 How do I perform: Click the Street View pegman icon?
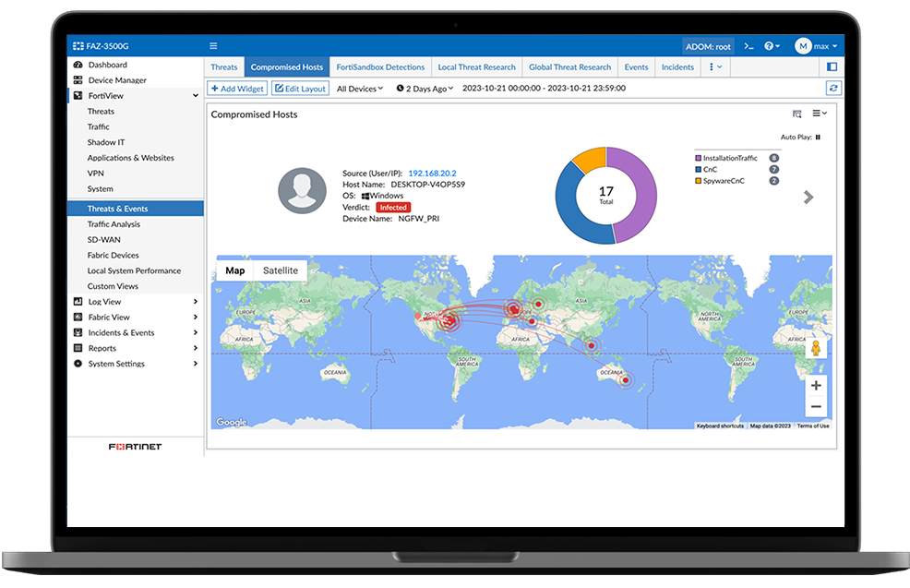pos(816,348)
